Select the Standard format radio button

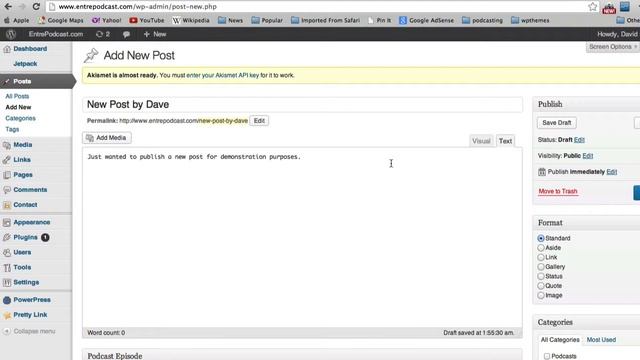(541, 238)
